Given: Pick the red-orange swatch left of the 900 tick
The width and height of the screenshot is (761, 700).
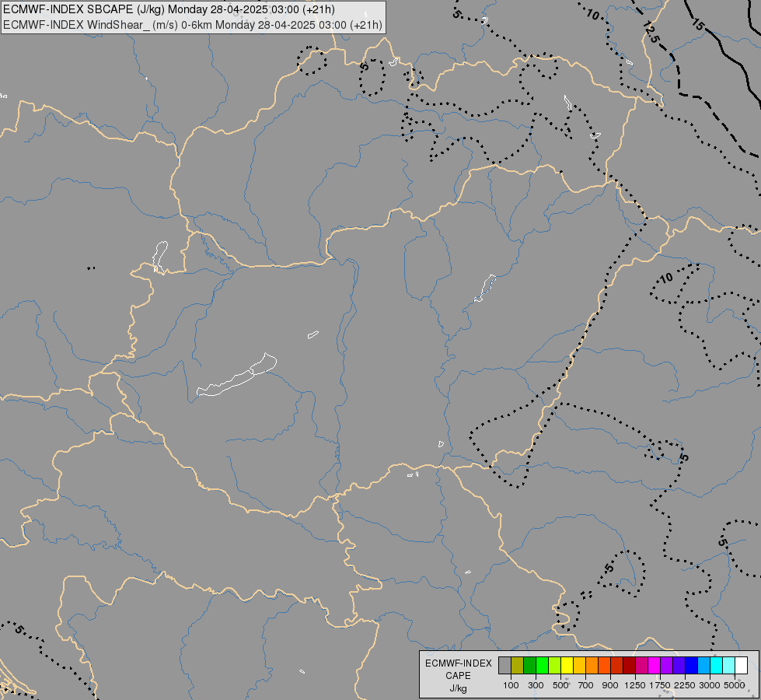Looking at the screenshot, I should pos(604,666).
